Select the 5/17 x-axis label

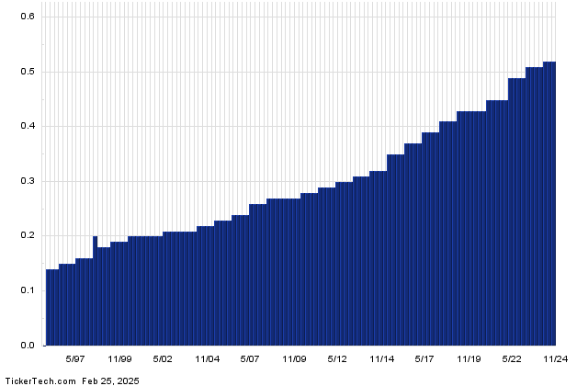(x=424, y=359)
